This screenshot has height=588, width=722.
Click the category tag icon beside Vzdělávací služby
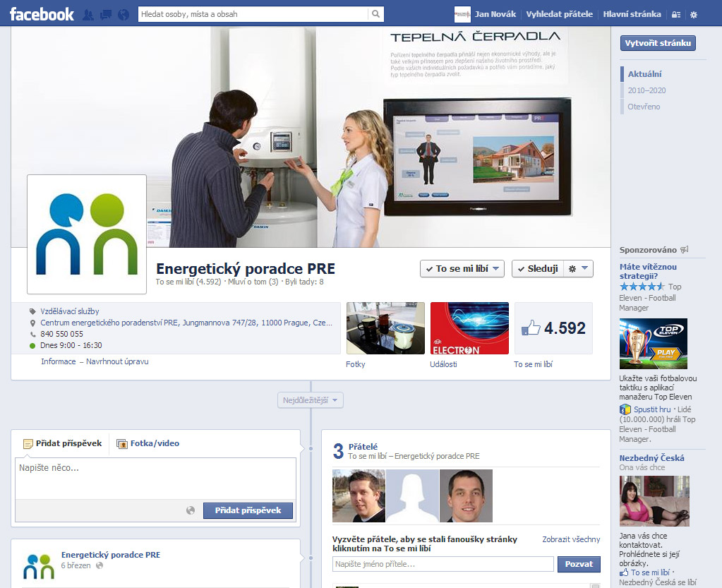32,311
